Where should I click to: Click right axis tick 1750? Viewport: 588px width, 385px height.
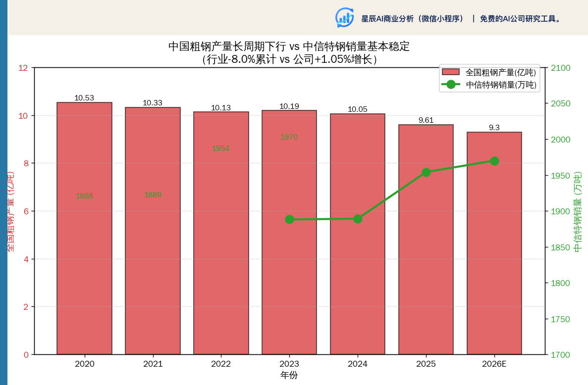[560, 320]
